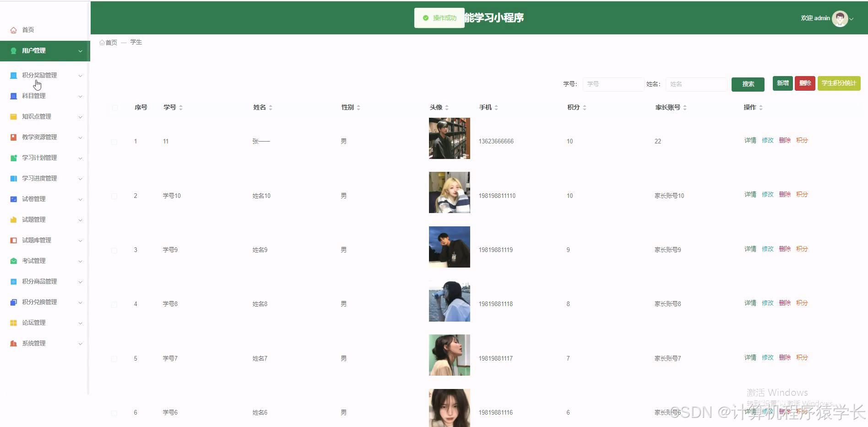Image resolution: width=868 pixels, height=427 pixels.
Task: Click the home icon in the sidebar
Action: point(14,30)
